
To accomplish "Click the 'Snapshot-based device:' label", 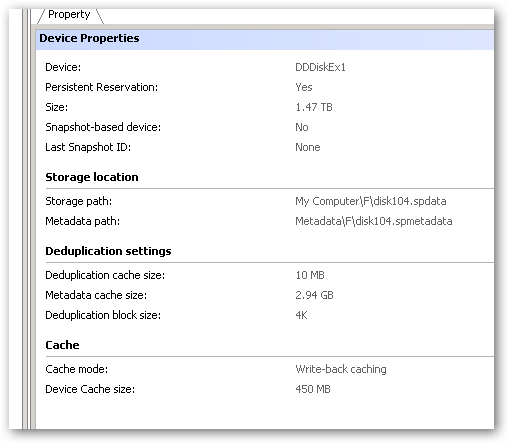I will [103, 127].
